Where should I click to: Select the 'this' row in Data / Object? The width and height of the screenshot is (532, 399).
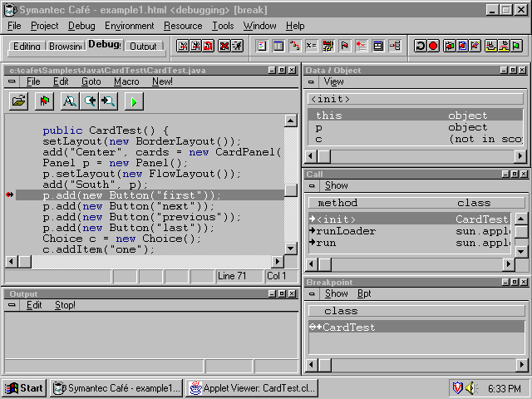coord(416,116)
